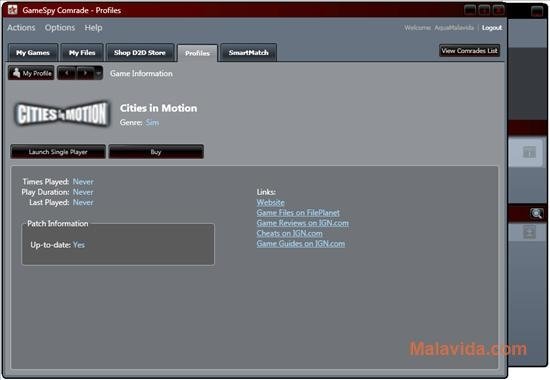Image resolution: width=550 pixels, height=380 pixels.
Task: Click the Logout link
Action: tap(492, 27)
